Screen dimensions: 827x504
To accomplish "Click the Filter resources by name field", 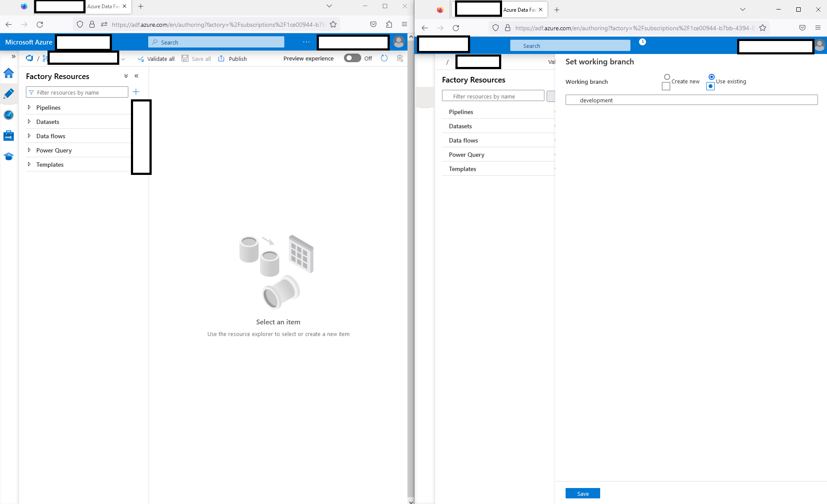I will 76,92.
